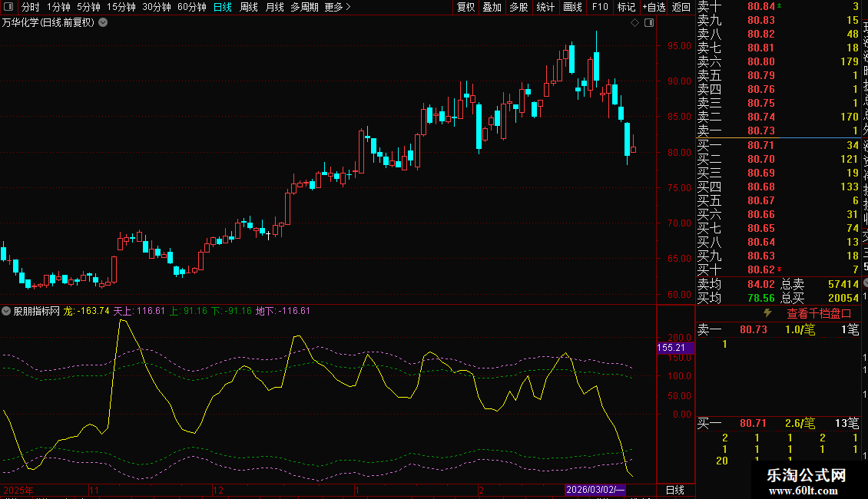868x499 pixels.
Task: Click the 卖均 84.02 average value
Action: pos(760,284)
